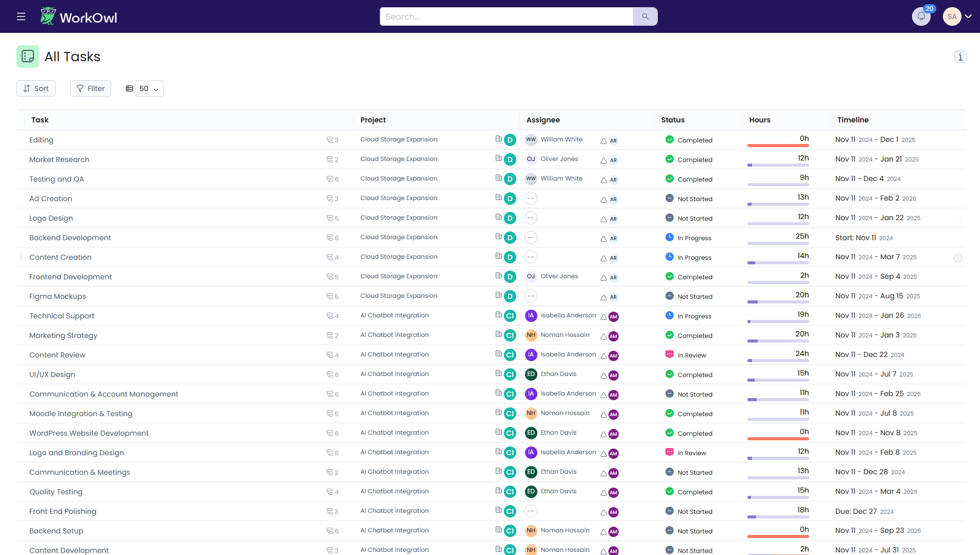Click the WorkOwl logo
This screenshot has height=555, width=980.
coord(79,16)
